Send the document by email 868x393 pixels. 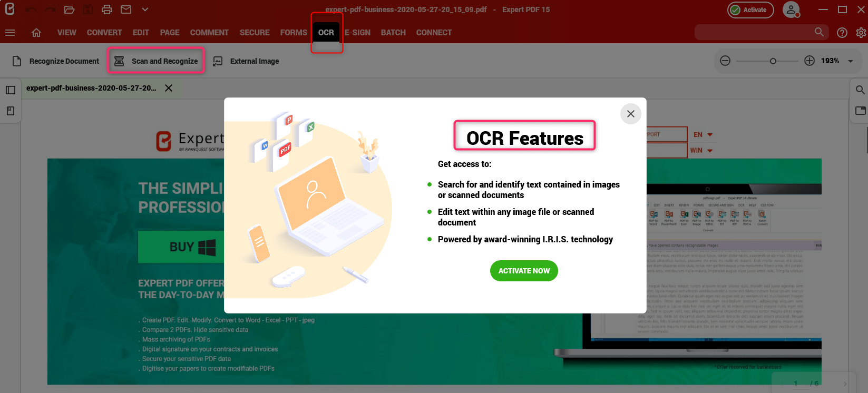(x=126, y=9)
